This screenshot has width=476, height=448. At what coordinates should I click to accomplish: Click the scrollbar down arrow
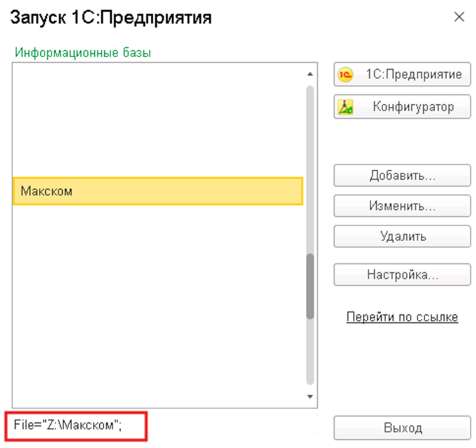coord(310,396)
